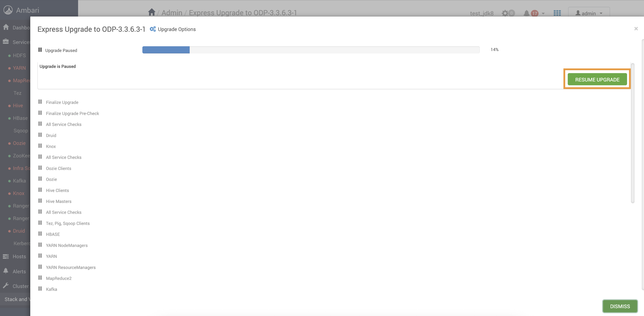Click pause icon beside Tez, Pig, Sqoop Clients
The height and width of the screenshot is (316, 644).
(40, 223)
